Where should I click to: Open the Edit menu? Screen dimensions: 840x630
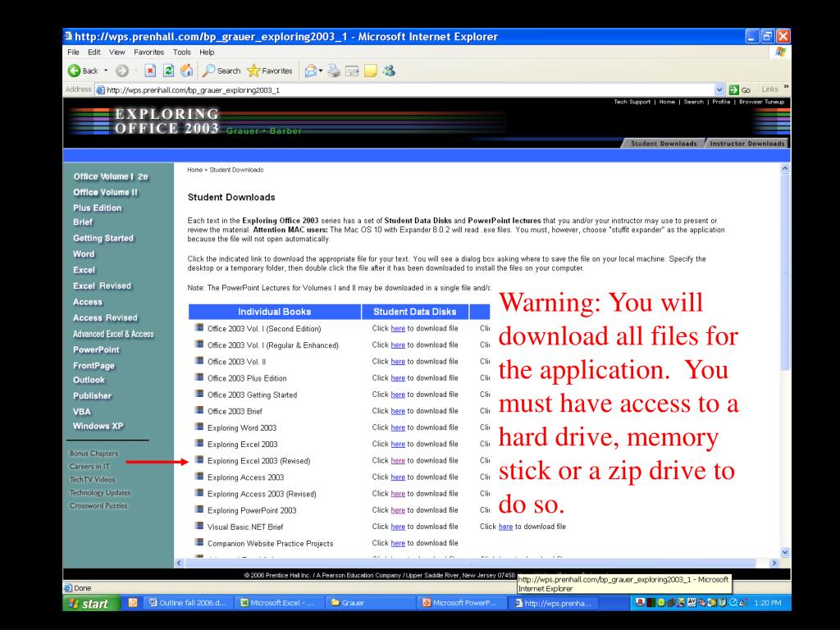pos(94,52)
